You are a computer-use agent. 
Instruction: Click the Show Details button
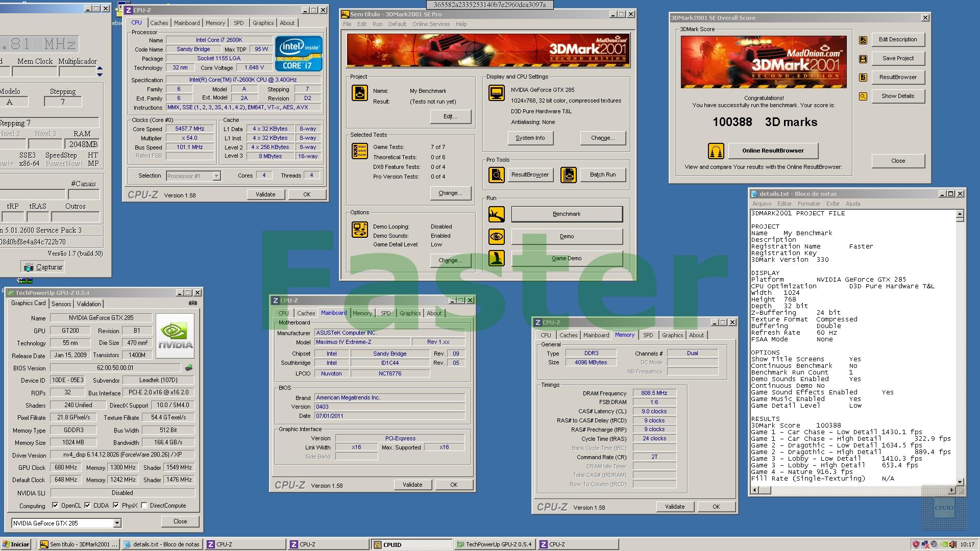(x=898, y=96)
